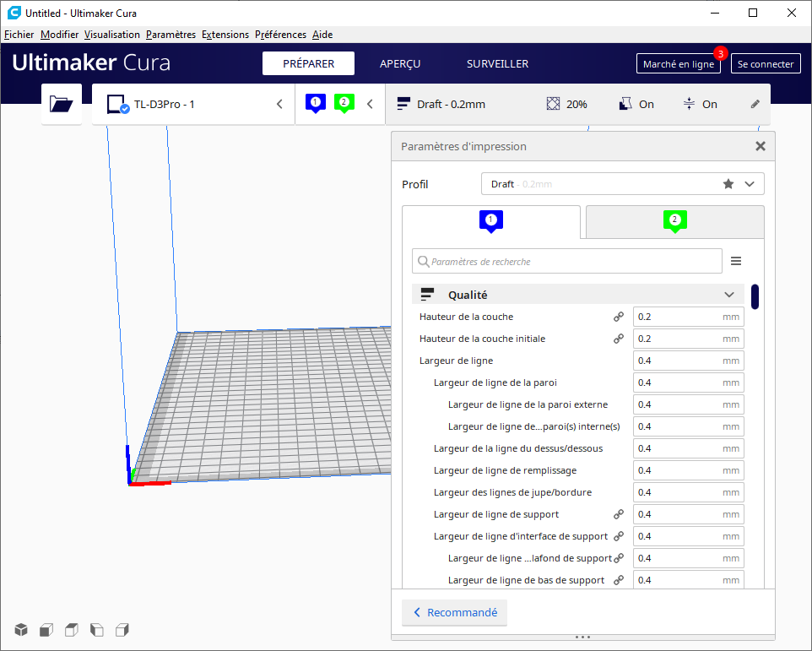Click the pencil edit icon in settings bar
812x651 pixels.
[x=755, y=104]
